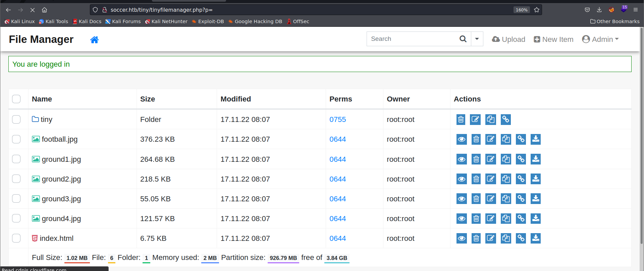Viewport: 644px width, 271px height.
Task: Open Other Bookmarks folder
Action: pyautogui.click(x=614, y=21)
